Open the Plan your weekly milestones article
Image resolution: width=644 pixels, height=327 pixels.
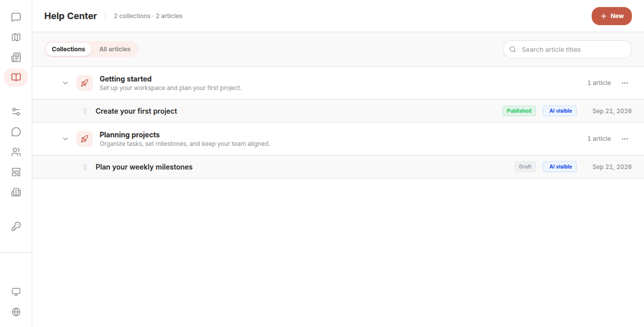tap(144, 167)
